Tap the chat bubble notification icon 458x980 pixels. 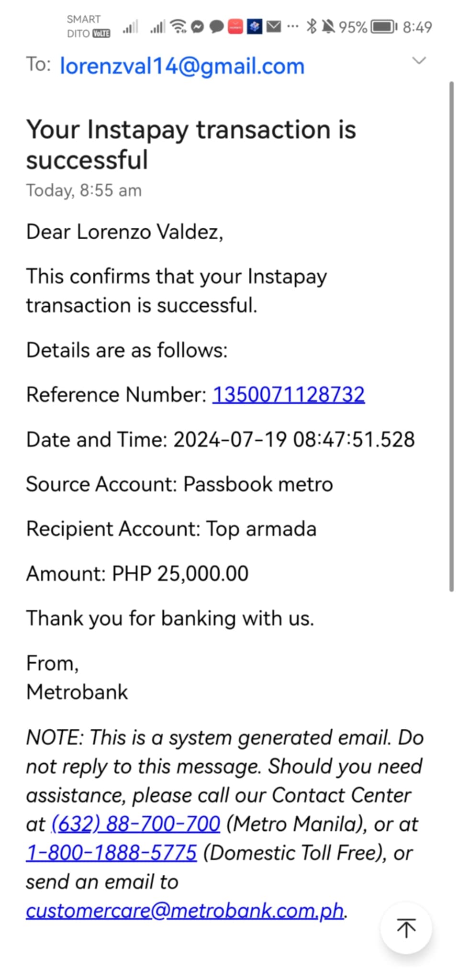click(216, 27)
